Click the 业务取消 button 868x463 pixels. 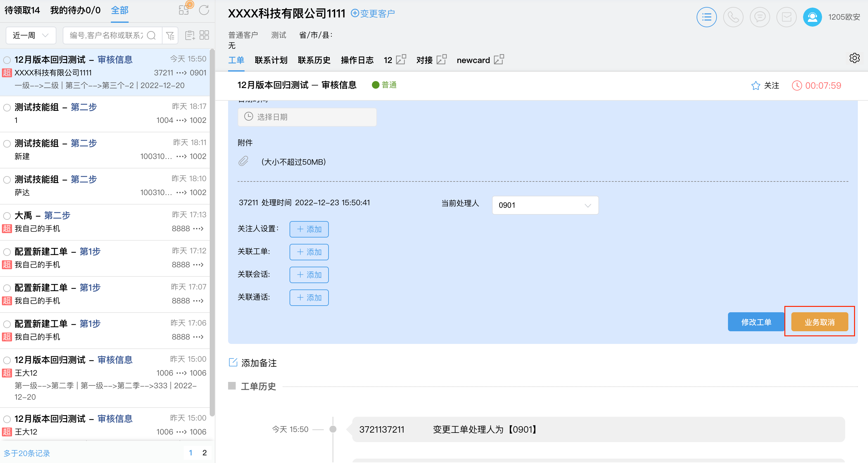click(x=819, y=322)
